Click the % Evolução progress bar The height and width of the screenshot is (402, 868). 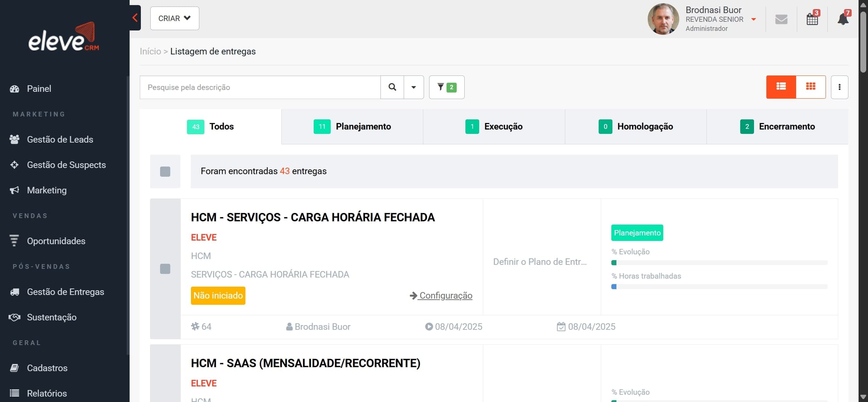[x=720, y=263]
